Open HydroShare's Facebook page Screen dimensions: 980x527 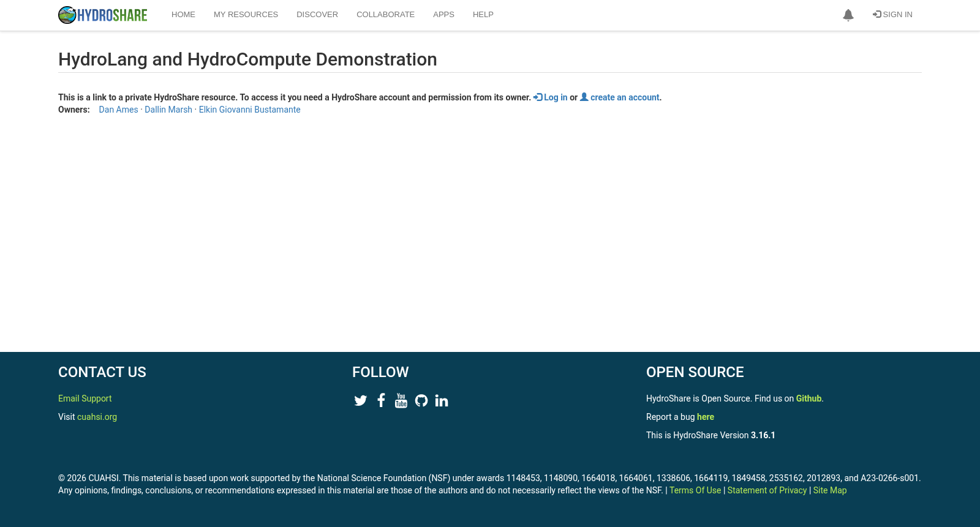(x=381, y=400)
